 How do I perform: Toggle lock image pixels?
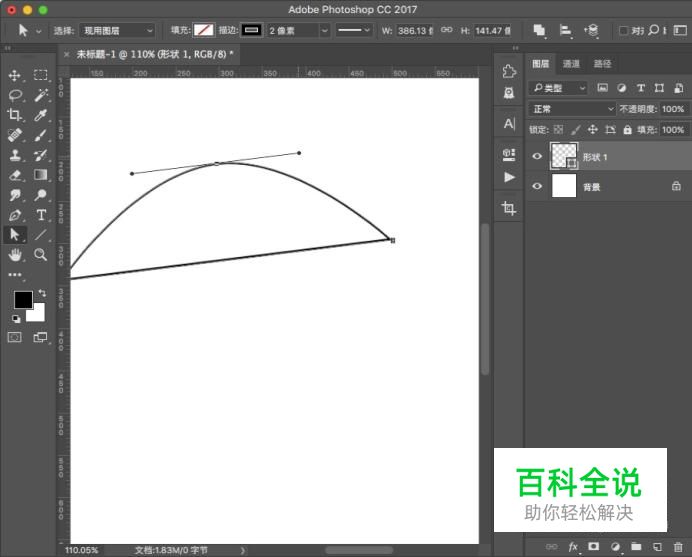coord(575,130)
